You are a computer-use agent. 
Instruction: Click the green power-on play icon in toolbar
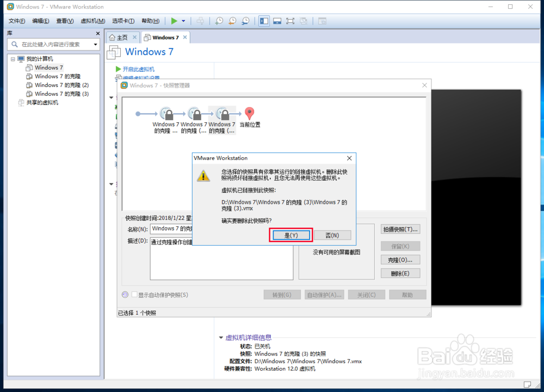coord(174,21)
